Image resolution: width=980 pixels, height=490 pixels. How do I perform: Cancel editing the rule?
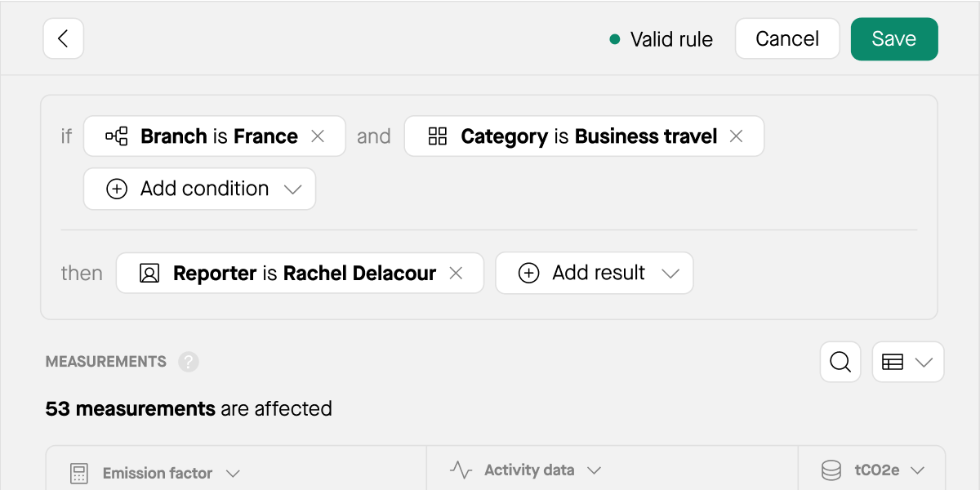tap(787, 39)
